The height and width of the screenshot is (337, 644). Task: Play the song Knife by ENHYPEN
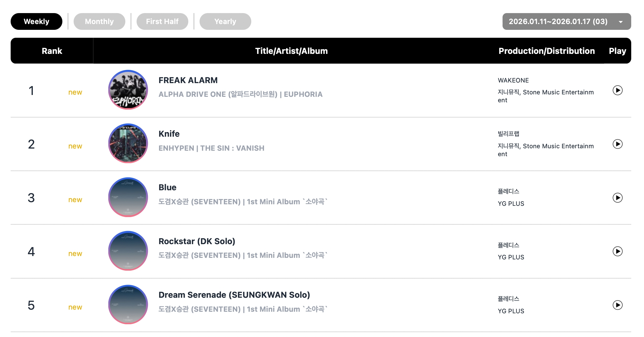tap(617, 144)
